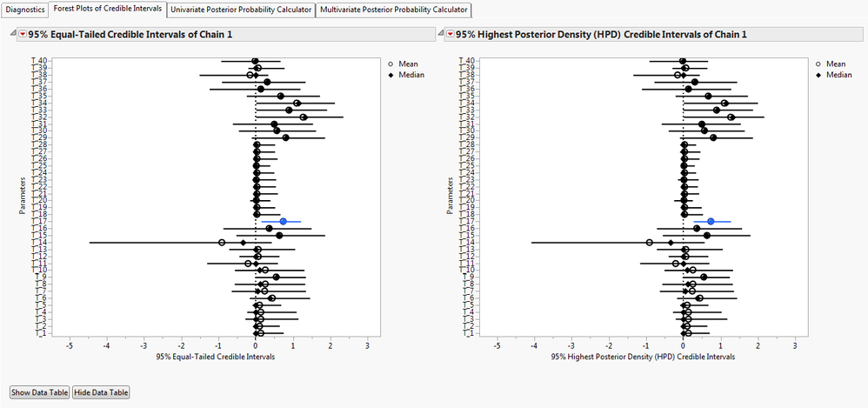Click the Show Data Table button
This screenshot has height=408, width=868.
point(39,392)
